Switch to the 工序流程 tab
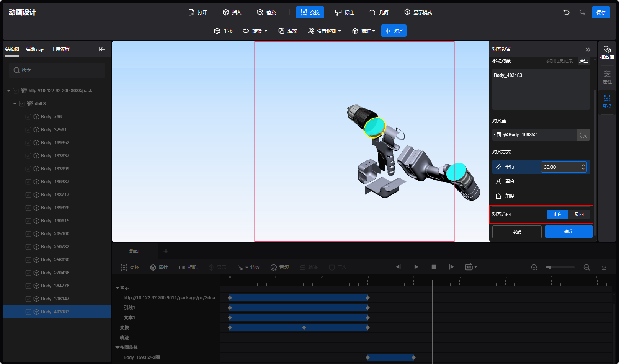The height and width of the screenshot is (364, 619). pyautogui.click(x=60, y=49)
